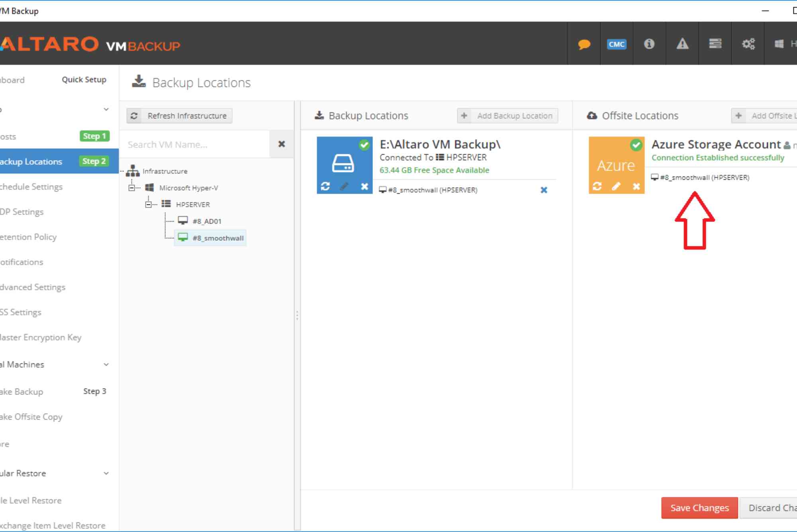
Task: Collapse the setup section chevron in sidebar
Action: (x=106, y=109)
